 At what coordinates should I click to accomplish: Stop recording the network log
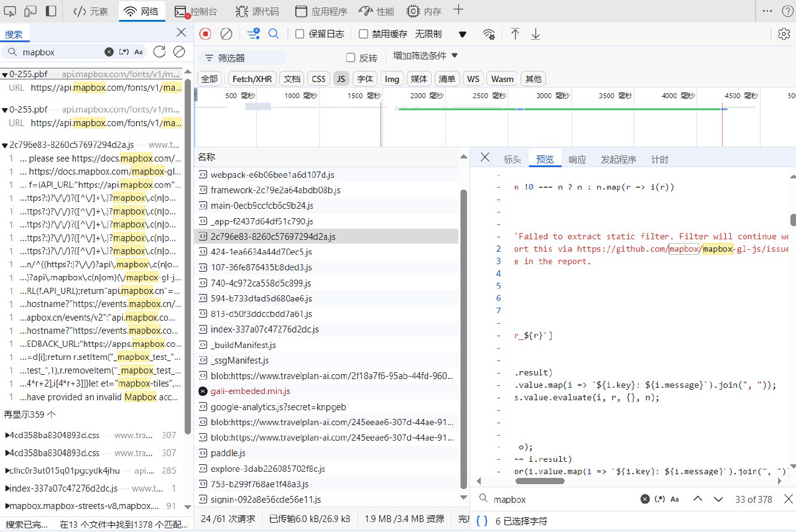pos(205,34)
